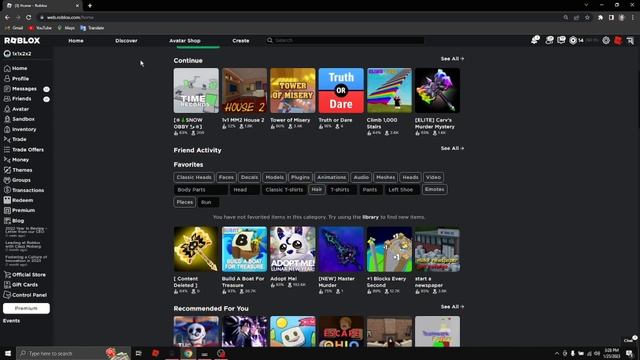Open Chrome extensions puzzle icon
The height and width of the screenshot is (360, 640).
pyautogui.click(x=600, y=18)
